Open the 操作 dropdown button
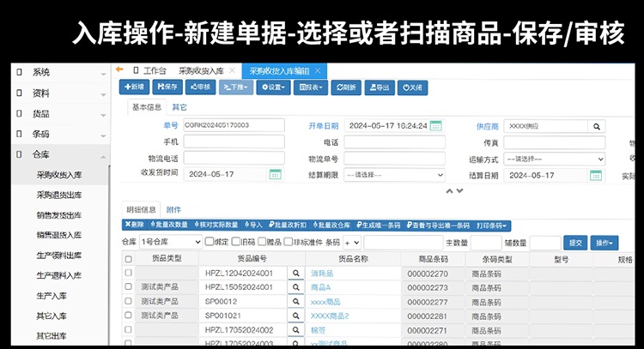644x349 pixels. pos(605,243)
